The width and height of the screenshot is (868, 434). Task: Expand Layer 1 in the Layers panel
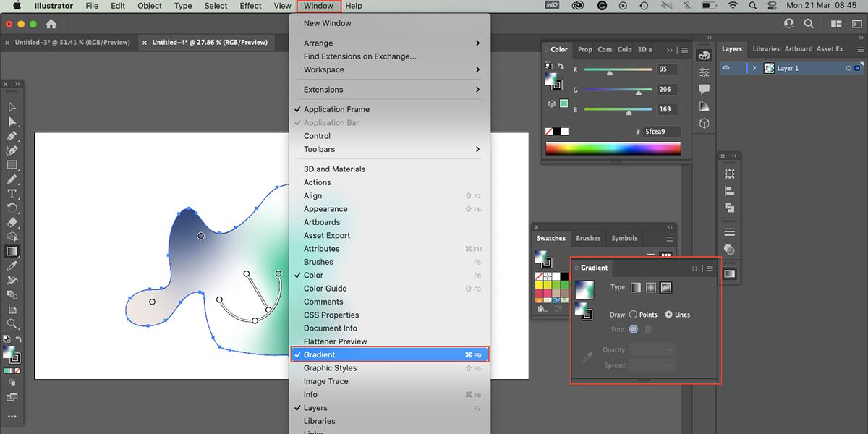[754, 68]
